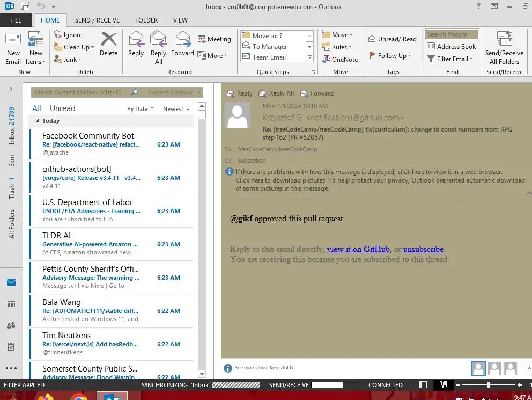Image resolution: width=532 pixels, height=400 pixels.
Task: Open the Junk dropdown
Action: click(x=68, y=60)
